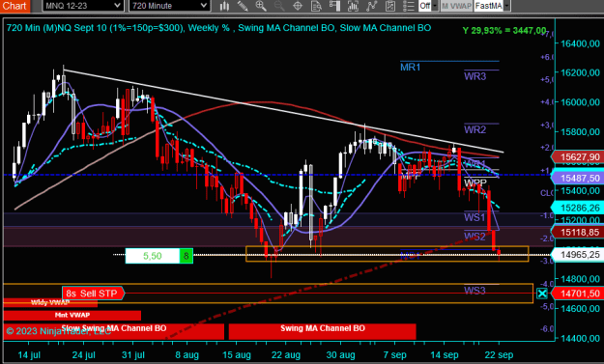The height and width of the screenshot is (364, 604).
Task: Expand the dropdown arrow beside FastMA
Action: click(507, 6)
